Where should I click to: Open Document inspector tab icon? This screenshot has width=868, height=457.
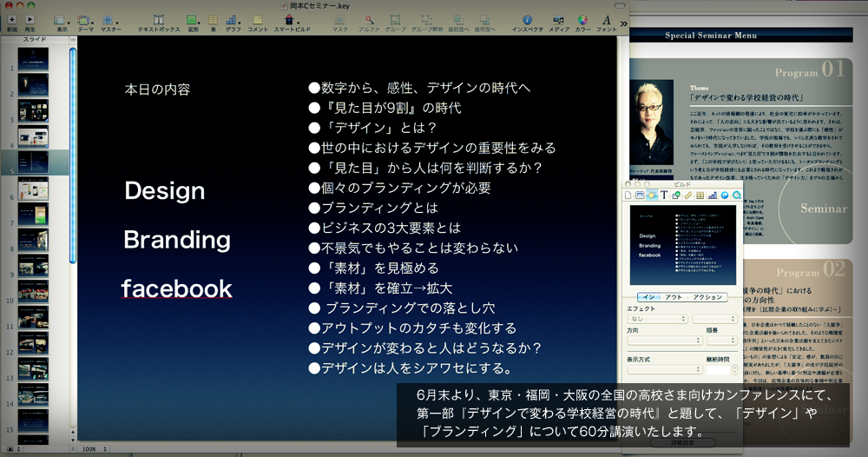(628, 195)
